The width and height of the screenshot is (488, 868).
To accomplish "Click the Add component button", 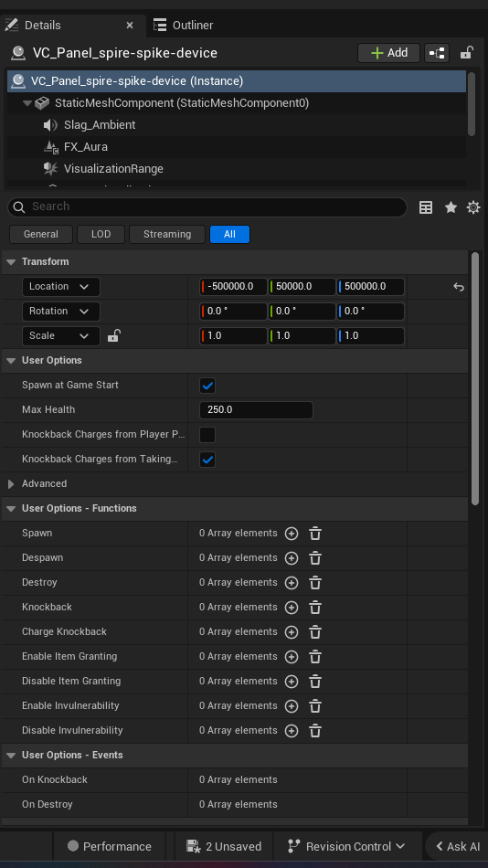I will click(389, 53).
